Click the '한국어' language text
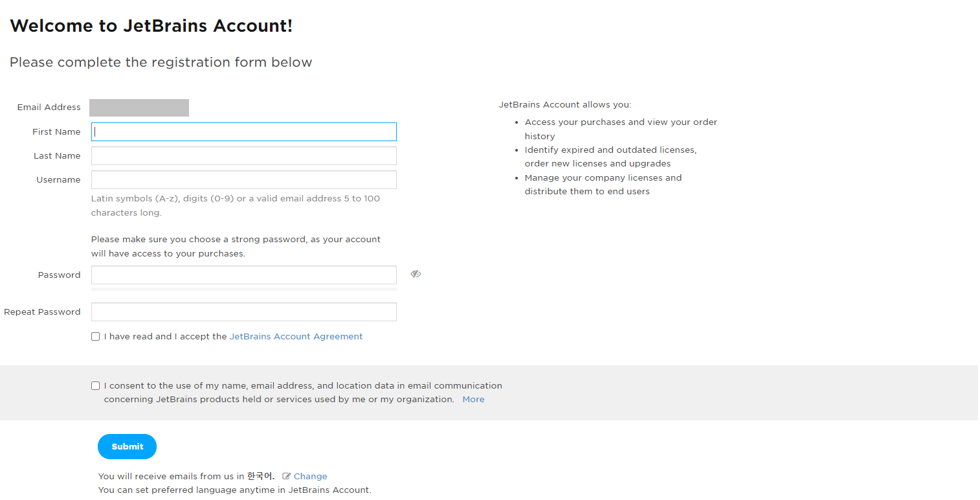The width and height of the screenshot is (980, 500). pyautogui.click(x=260, y=476)
